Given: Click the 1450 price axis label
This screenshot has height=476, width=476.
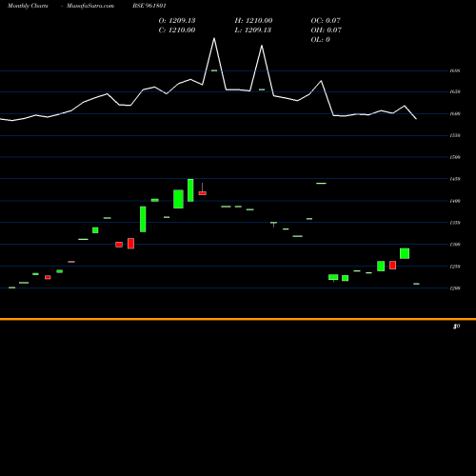Looking at the screenshot, I should tap(455, 179).
